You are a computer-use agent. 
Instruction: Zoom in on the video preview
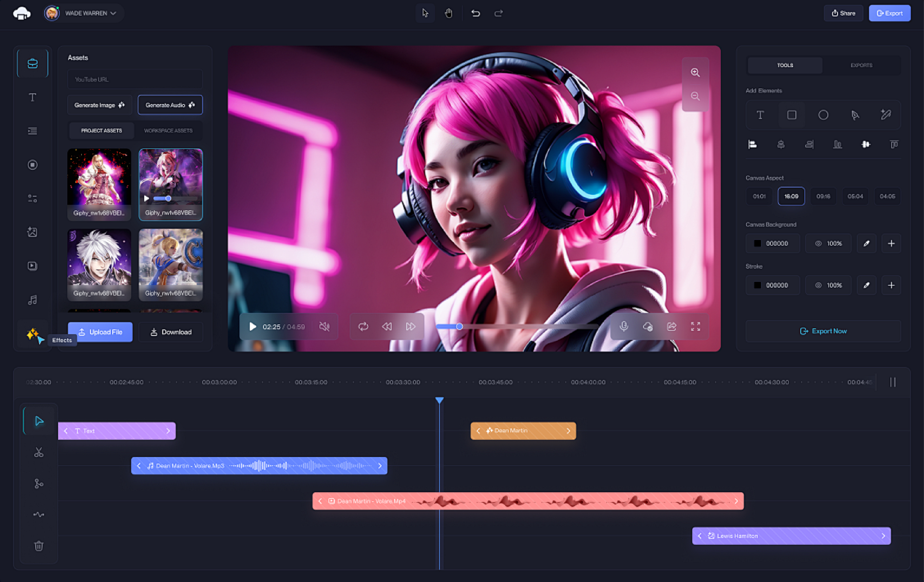coord(695,73)
